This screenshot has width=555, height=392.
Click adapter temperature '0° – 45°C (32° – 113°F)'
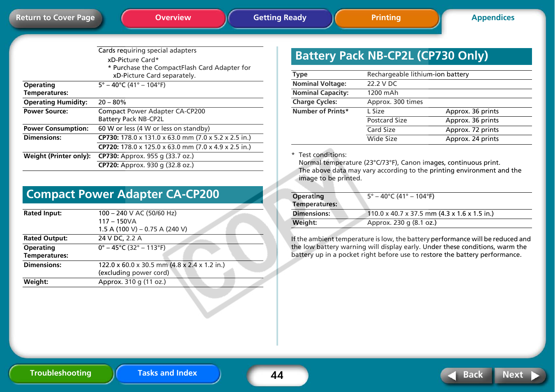coord(132,248)
